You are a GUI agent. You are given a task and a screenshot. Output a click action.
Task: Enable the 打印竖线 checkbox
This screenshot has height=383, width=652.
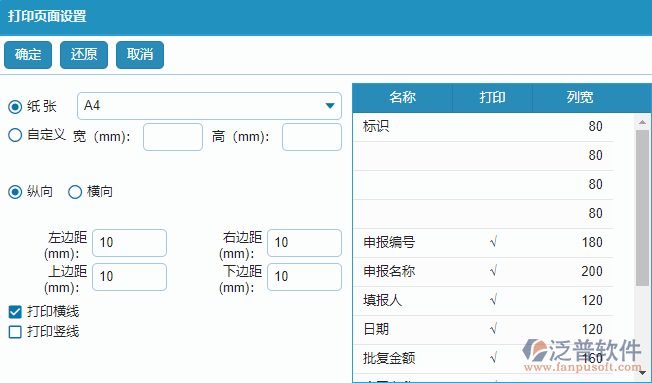point(15,332)
